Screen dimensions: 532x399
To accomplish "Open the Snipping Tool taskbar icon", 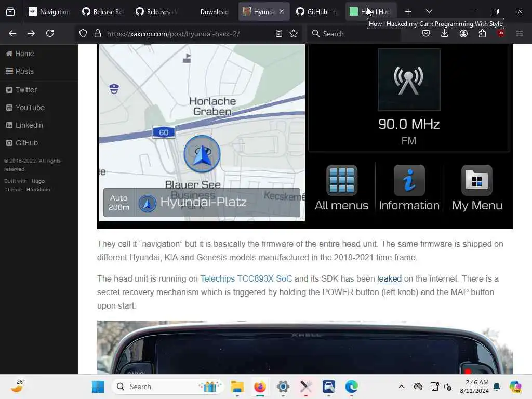I will [305, 387].
